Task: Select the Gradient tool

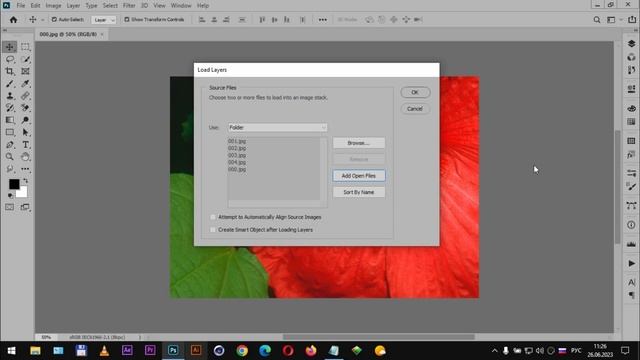Action: (x=10, y=120)
